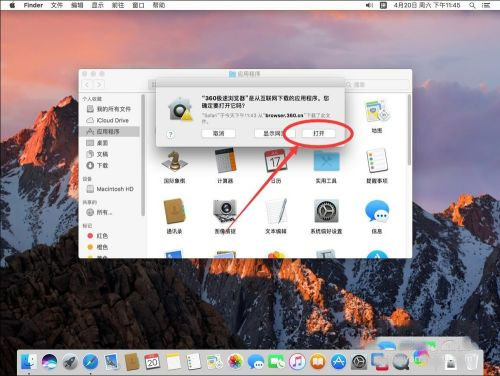Open the TextEdit app icon
This screenshot has height=376, width=500.
[276, 211]
